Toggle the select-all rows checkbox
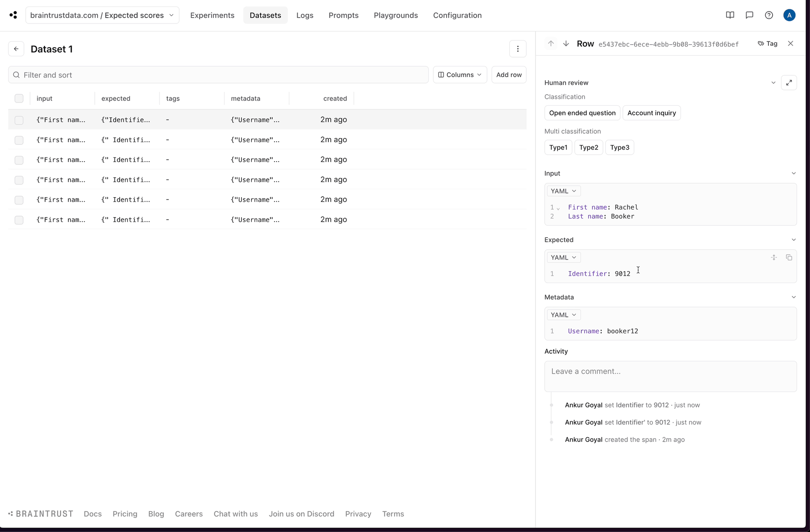The height and width of the screenshot is (532, 810). (x=19, y=98)
